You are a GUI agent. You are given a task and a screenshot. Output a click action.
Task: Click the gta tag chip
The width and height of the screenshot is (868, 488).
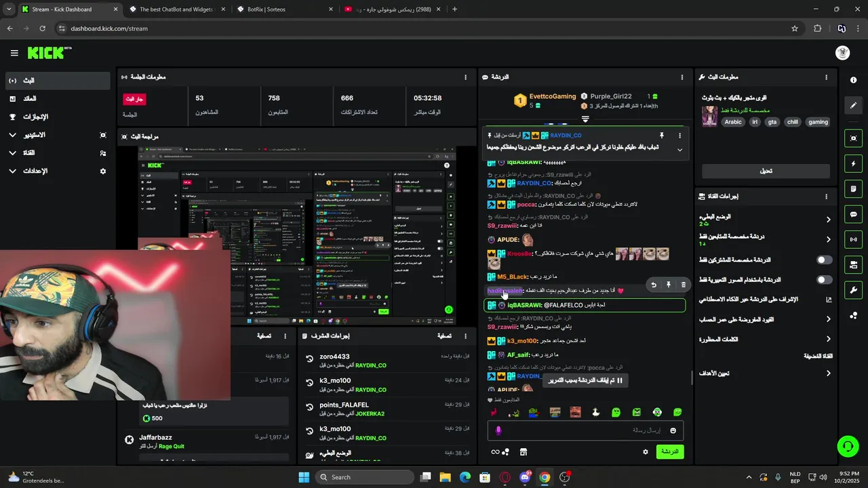coord(772,122)
